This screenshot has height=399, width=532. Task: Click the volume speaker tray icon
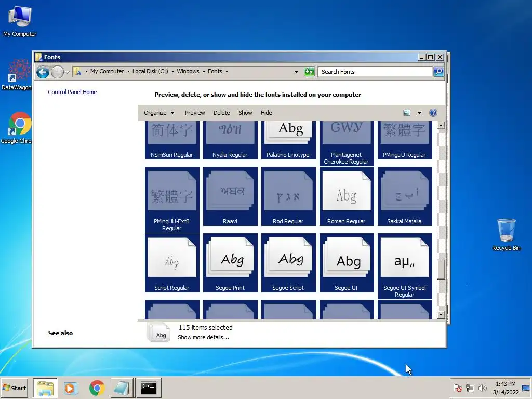[482, 388]
